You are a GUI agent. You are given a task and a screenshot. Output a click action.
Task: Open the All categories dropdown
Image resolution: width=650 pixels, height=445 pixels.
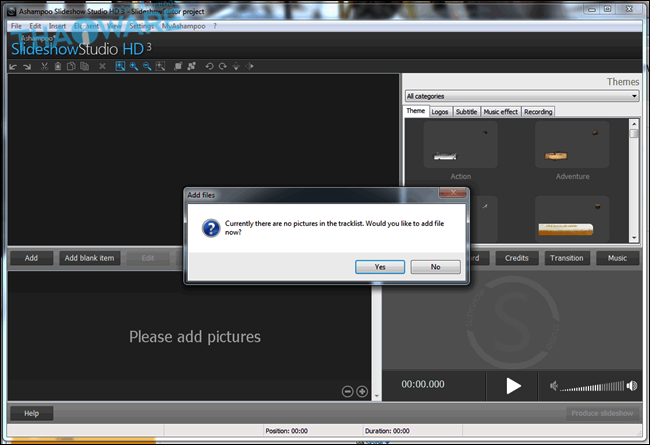click(522, 96)
